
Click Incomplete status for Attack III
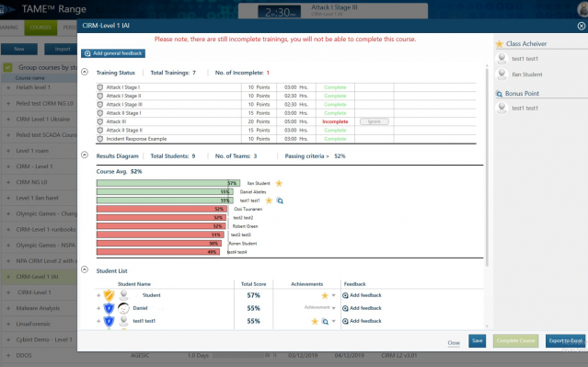tap(335, 121)
